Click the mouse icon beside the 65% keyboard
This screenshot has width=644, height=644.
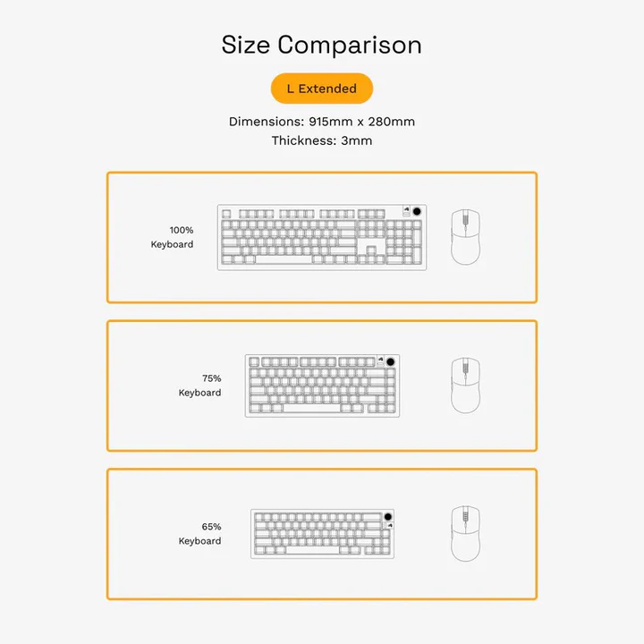point(464,534)
